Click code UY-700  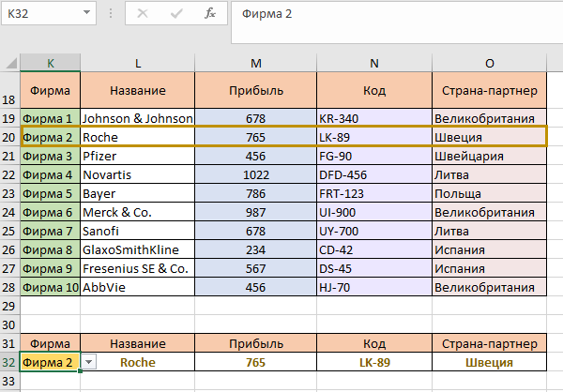pyautogui.click(x=374, y=231)
